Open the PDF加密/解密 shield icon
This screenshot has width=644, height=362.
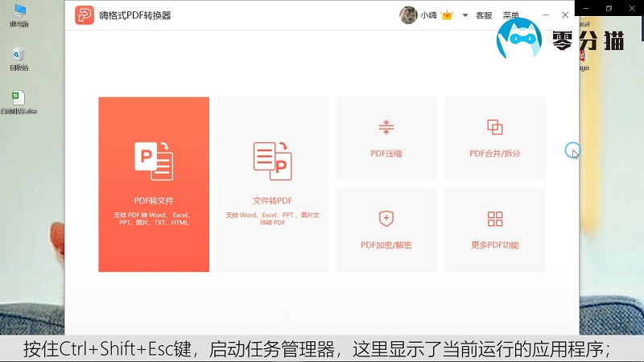[386, 219]
